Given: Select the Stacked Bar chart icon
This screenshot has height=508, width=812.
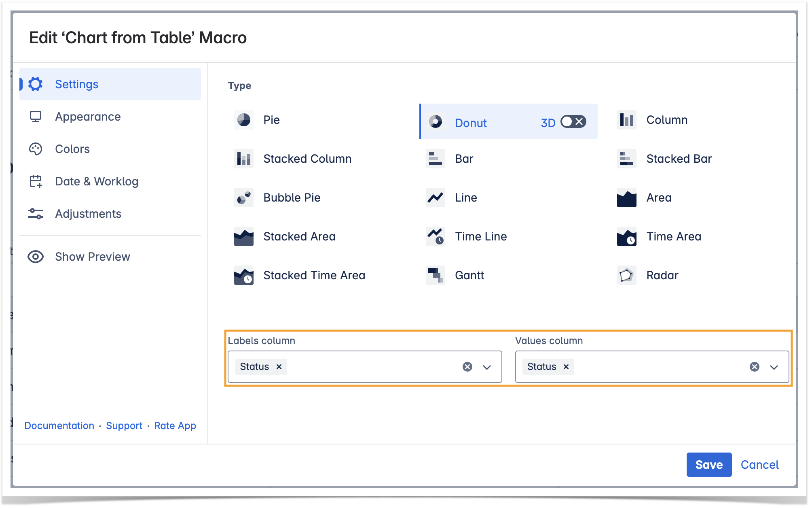Looking at the screenshot, I should [626, 159].
